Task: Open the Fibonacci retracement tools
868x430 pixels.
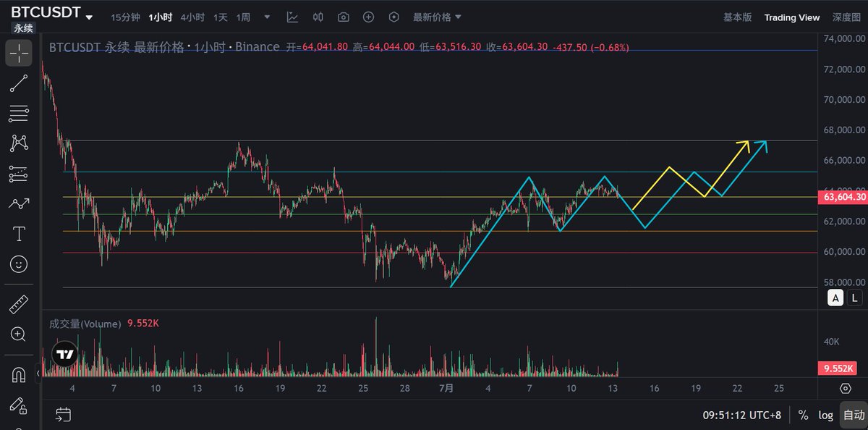Action: [x=19, y=114]
